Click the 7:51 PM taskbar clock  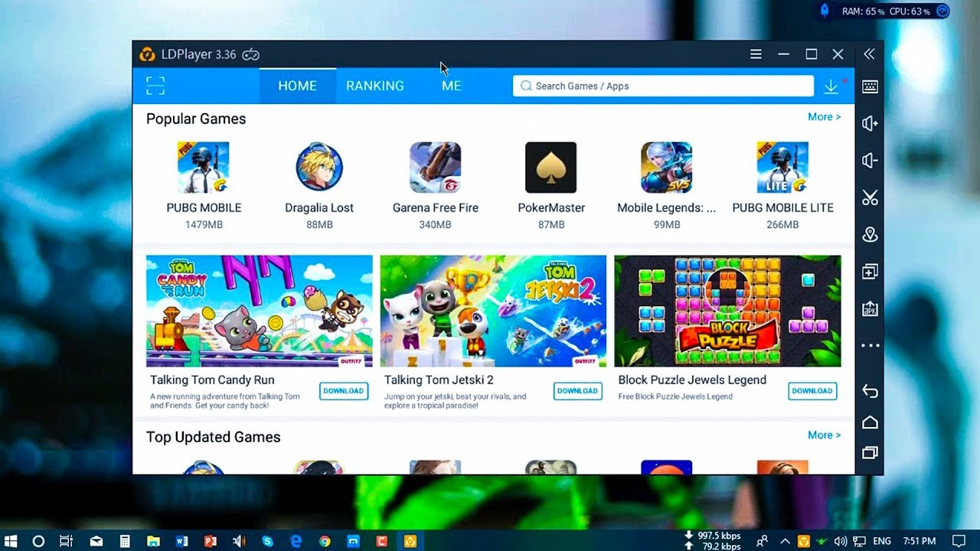click(x=919, y=541)
